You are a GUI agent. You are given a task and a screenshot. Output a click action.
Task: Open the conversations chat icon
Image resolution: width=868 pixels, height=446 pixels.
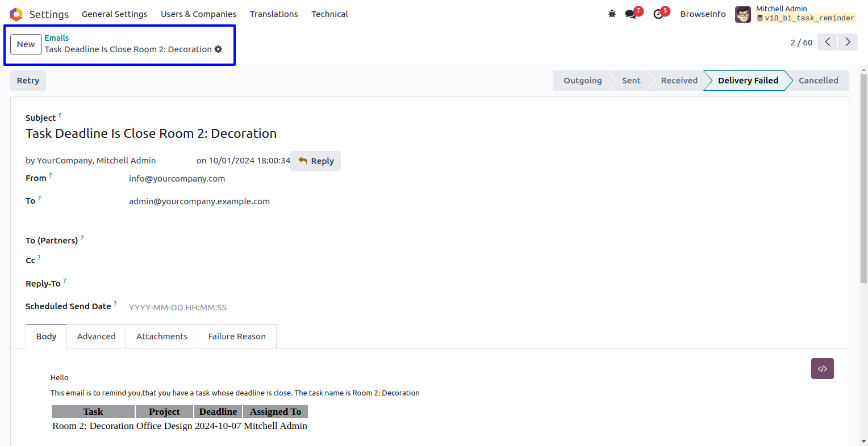[631, 14]
